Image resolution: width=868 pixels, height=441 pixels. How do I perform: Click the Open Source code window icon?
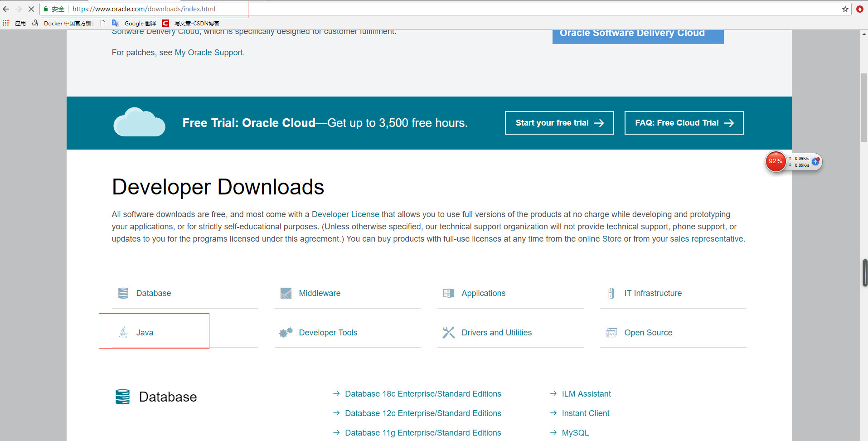611,333
